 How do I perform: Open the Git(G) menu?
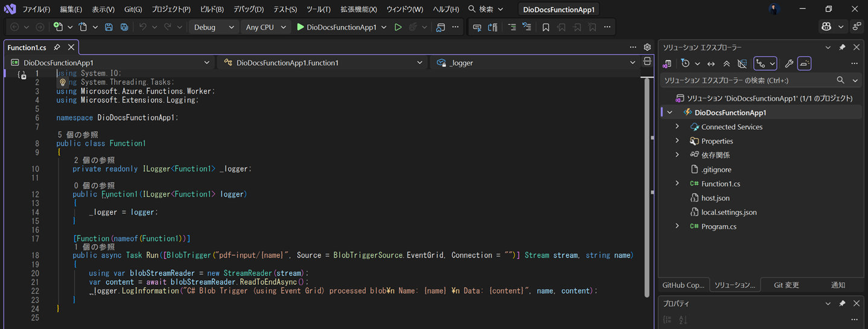click(x=133, y=10)
